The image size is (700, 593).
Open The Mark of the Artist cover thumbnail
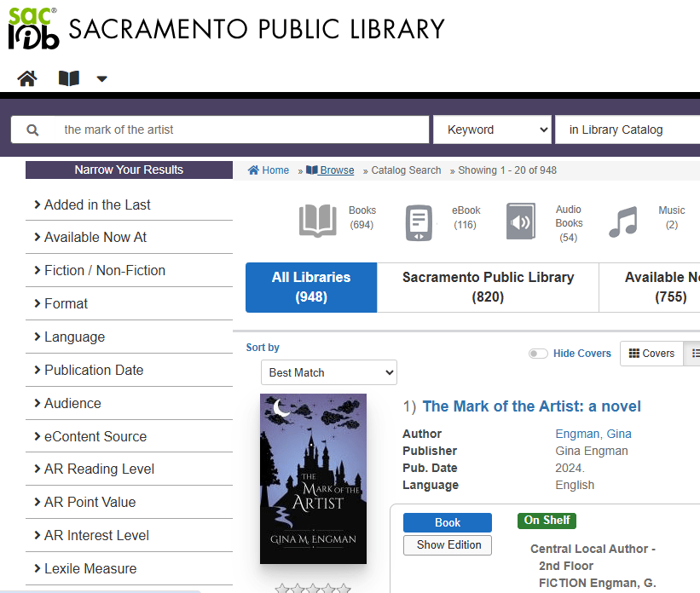click(313, 479)
